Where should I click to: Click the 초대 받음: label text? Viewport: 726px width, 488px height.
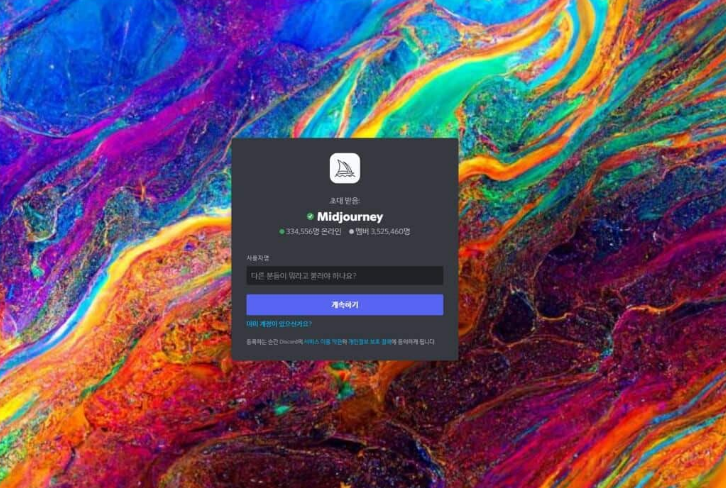(x=344, y=200)
